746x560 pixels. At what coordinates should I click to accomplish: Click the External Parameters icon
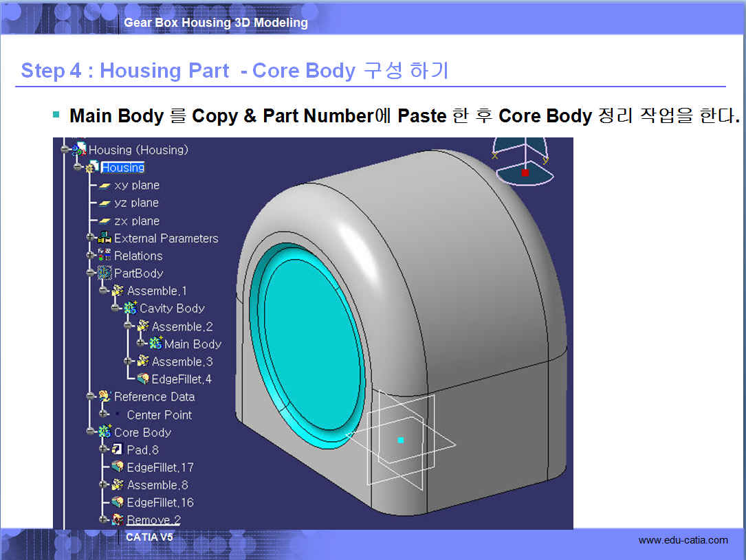coord(105,238)
